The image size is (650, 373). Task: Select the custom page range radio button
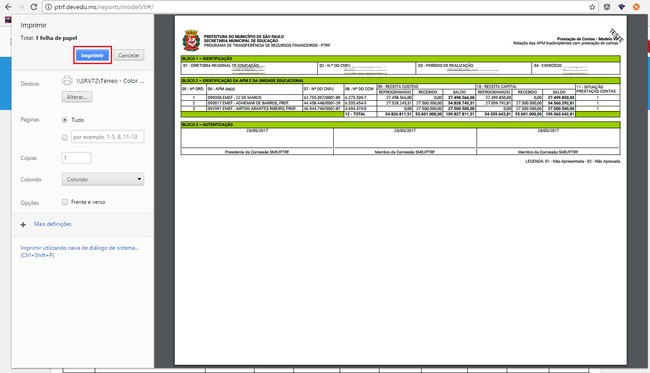click(x=65, y=138)
